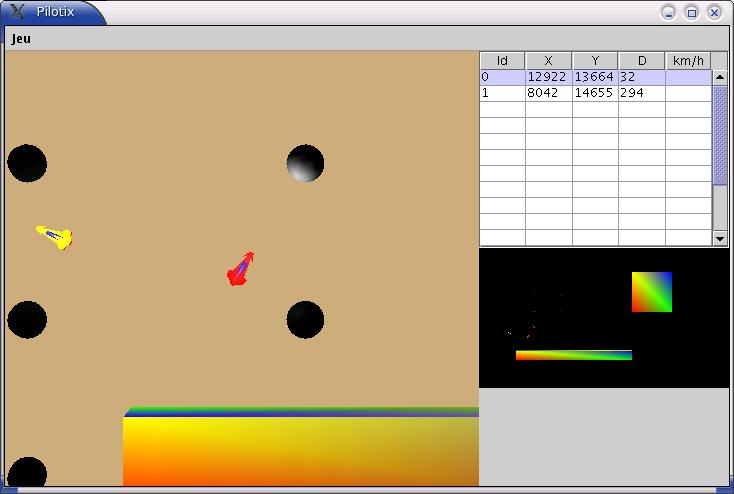The image size is (734, 494).
Task: Select the cell with Id 0
Action: (502, 77)
